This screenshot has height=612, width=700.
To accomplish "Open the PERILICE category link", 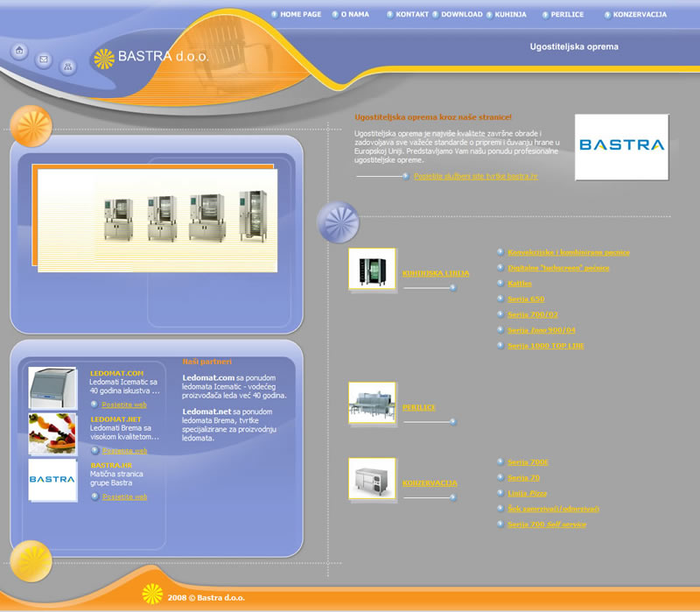I will point(419,407).
